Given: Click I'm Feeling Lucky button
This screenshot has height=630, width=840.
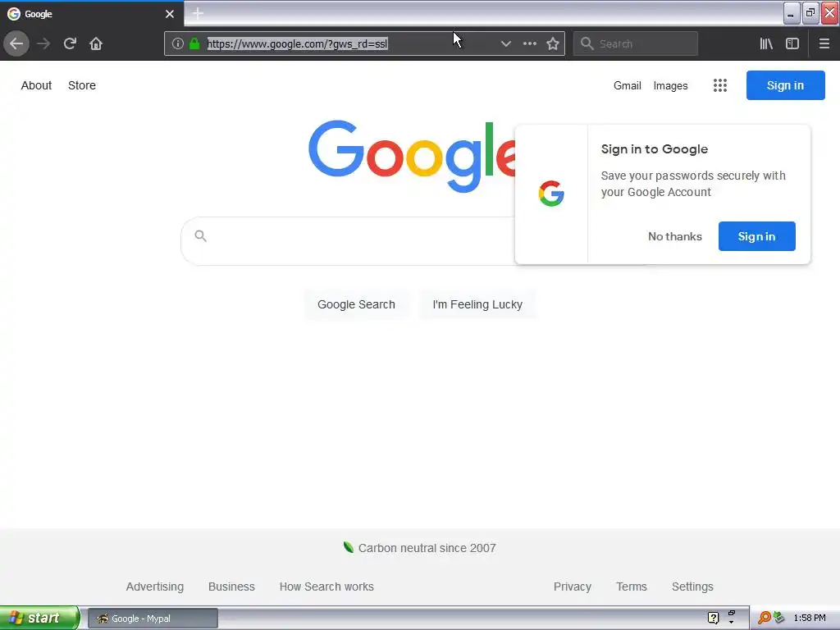Looking at the screenshot, I should 477,304.
